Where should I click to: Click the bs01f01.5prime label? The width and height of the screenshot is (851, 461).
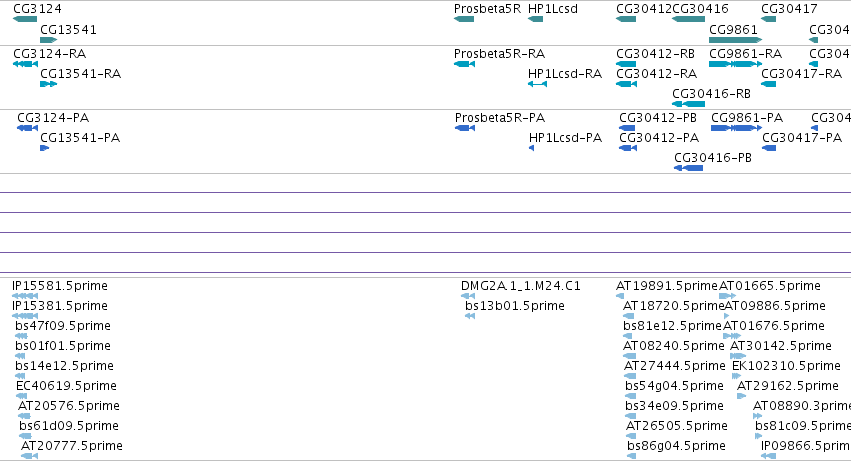[63, 346]
